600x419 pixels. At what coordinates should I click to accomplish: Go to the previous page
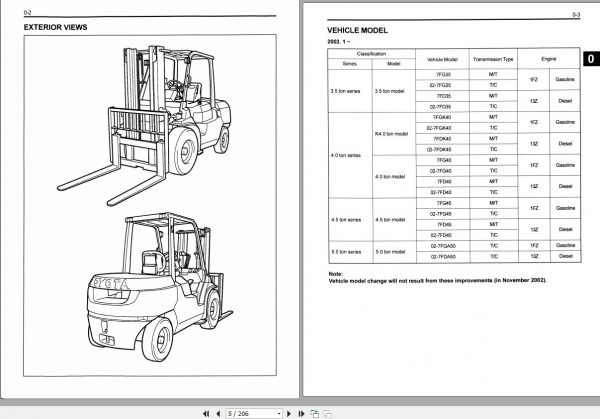pos(218,414)
